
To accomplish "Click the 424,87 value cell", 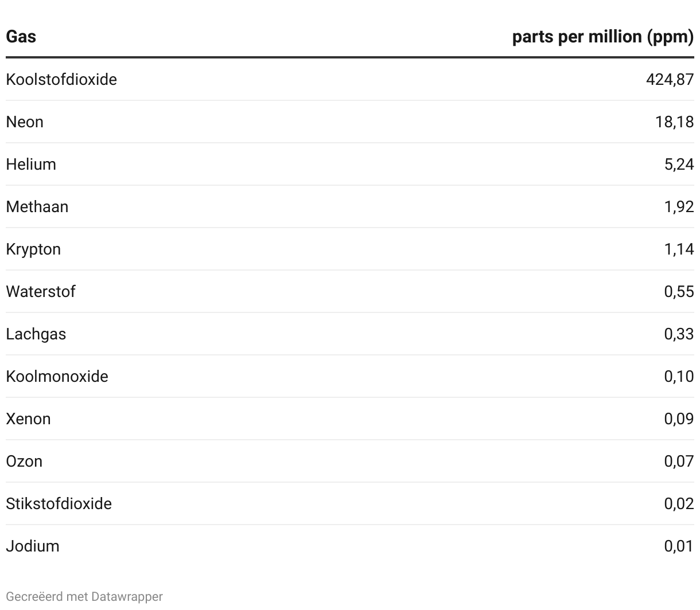I will click(x=670, y=79).
